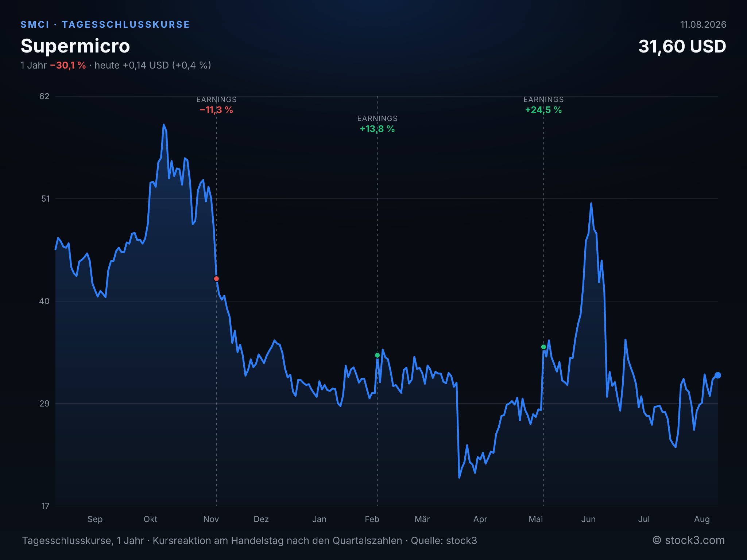Viewport: 747px width, 560px height.
Task: Click the Dez month label
Action: (x=261, y=519)
